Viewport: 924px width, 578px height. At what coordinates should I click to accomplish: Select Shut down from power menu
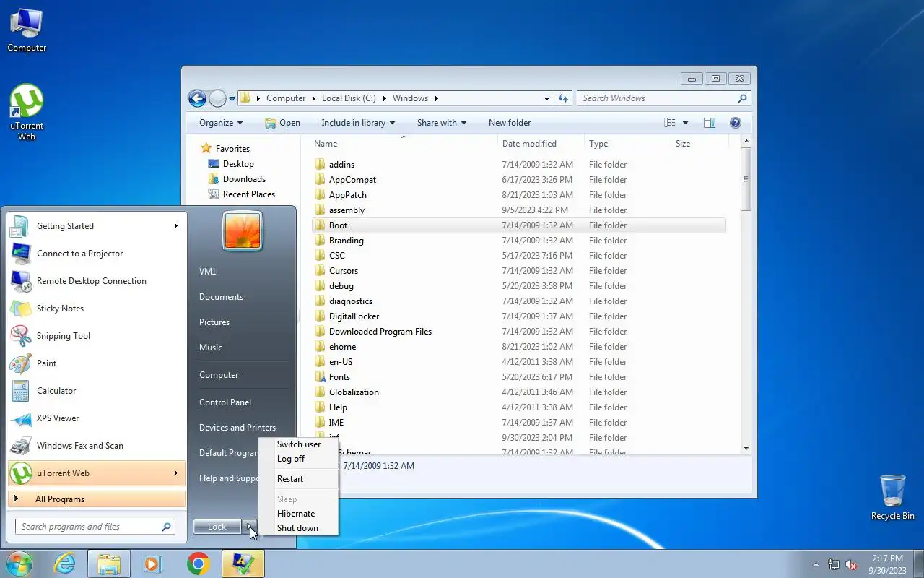297,528
